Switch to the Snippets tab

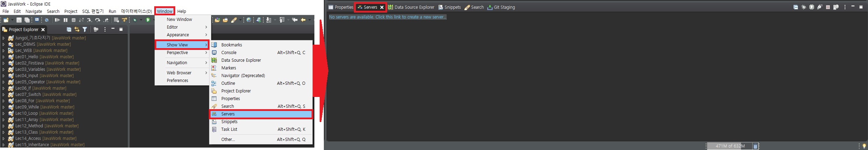pyautogui.click(x=450, y=7)
